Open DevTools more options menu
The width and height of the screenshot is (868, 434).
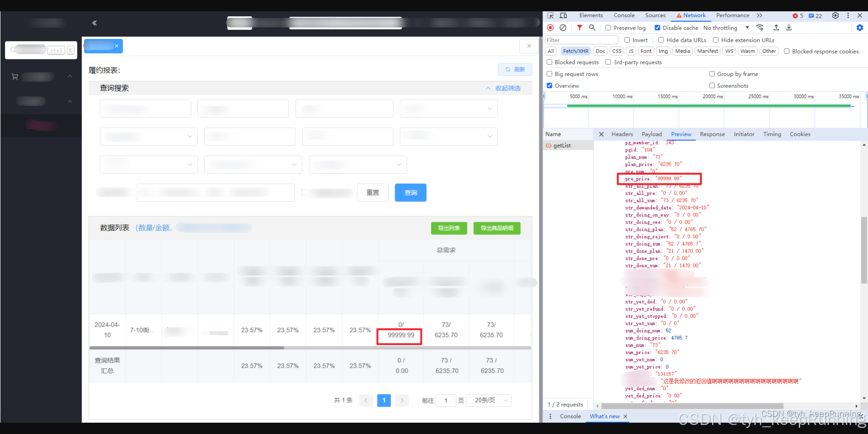(x=848, y=15)
